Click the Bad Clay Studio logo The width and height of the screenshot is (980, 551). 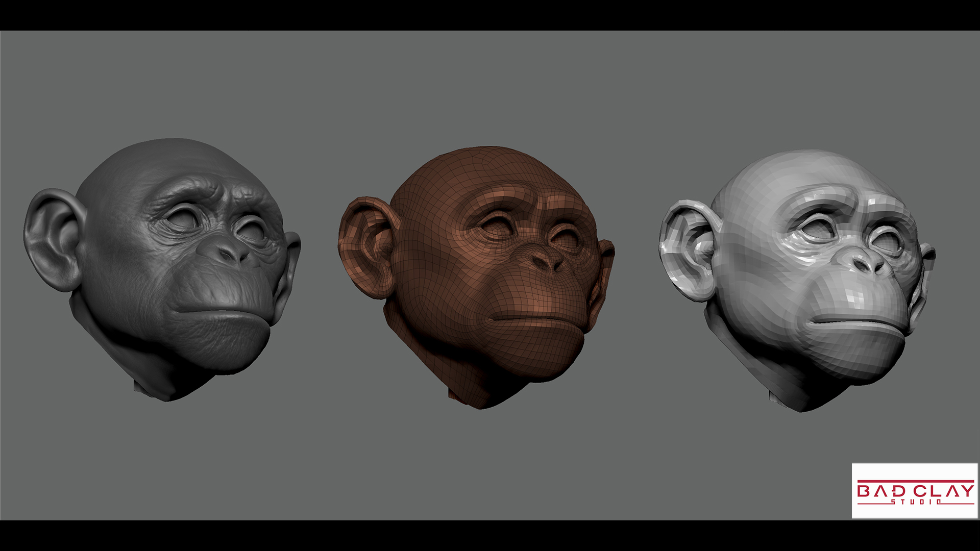click(915, 491)
